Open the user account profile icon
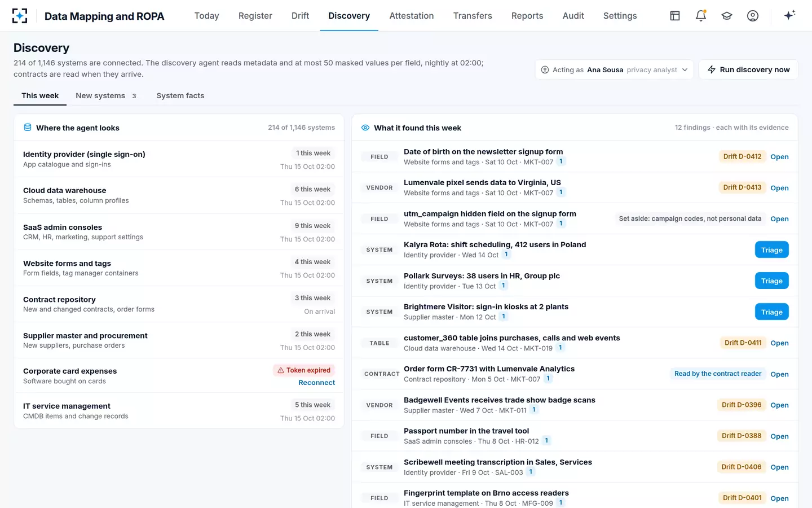 pos(753,16)
